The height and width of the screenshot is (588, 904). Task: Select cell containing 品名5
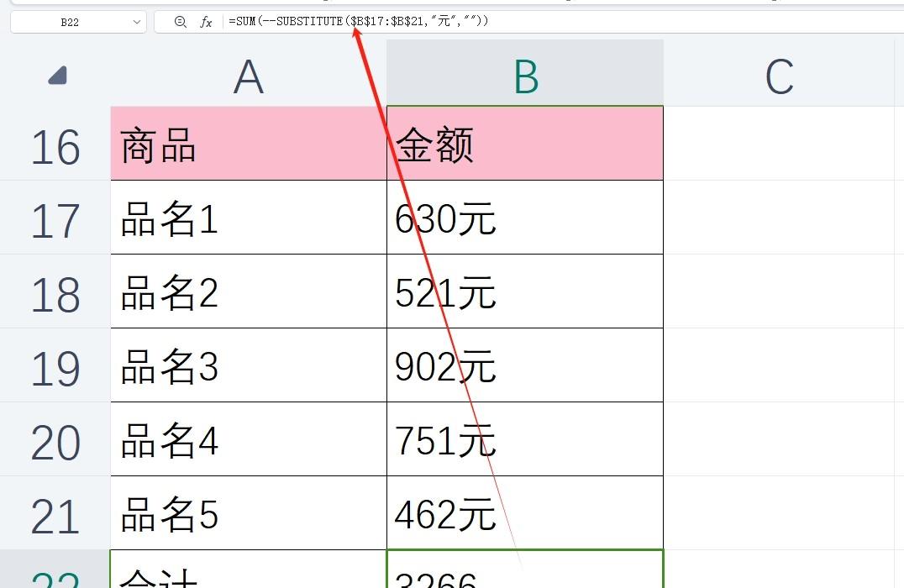[249, 512]
